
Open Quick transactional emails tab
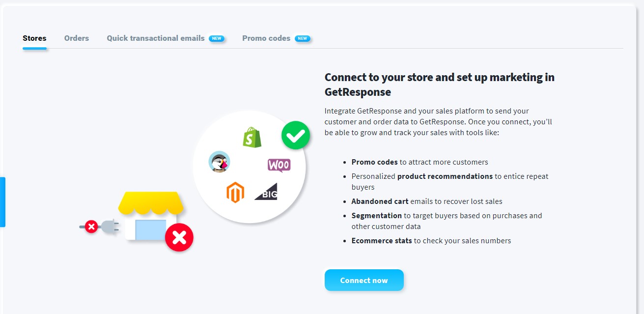click(x=156, y=38)
